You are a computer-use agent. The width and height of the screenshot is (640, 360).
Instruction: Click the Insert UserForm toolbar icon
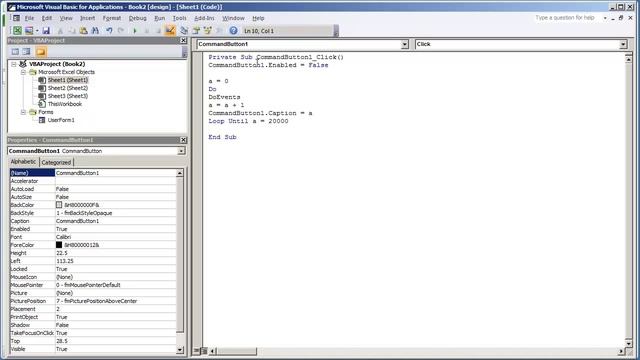coord(29,31)
